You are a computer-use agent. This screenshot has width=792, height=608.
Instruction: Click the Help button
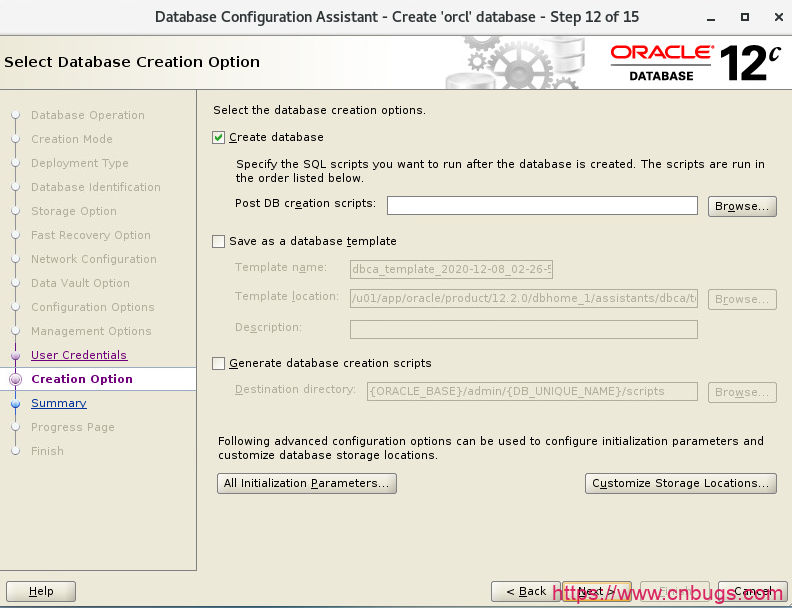point(41,591)
